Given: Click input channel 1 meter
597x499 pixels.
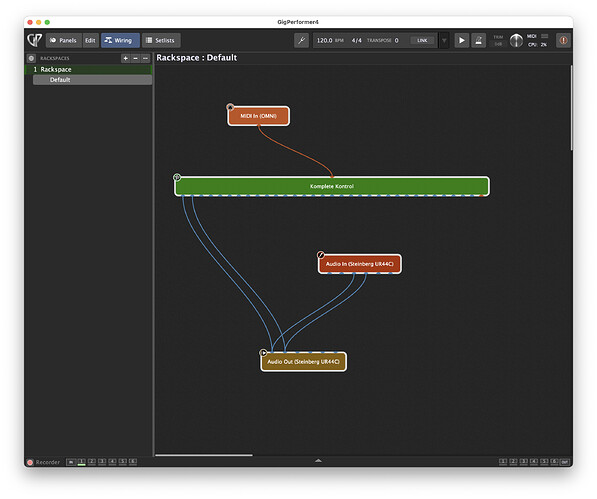Looking at the screenshot, I should pyautogui.click(x=81, y=462).
